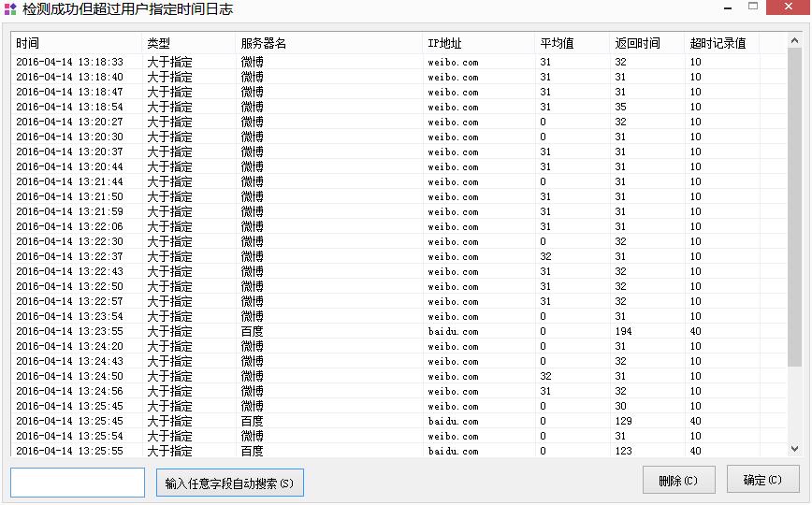Select row with time 13:22:37
This screenshot has width=812, height=505.
(399, 256)
